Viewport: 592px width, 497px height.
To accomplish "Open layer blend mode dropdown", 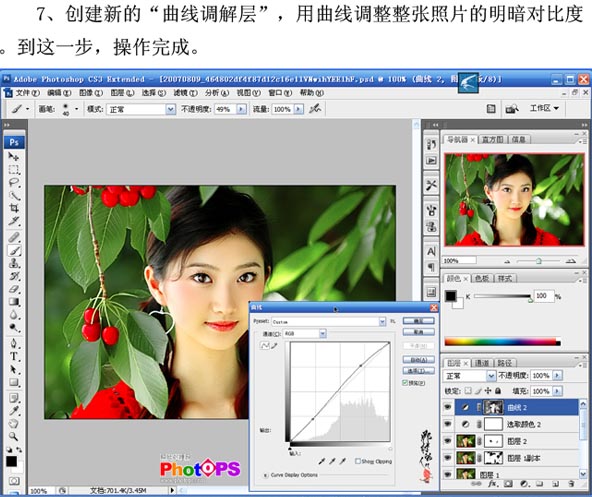I will (490, 376).
